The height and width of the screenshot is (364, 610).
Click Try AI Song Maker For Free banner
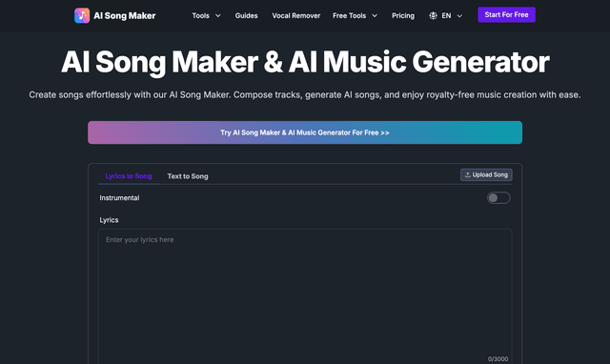[305, 132]
